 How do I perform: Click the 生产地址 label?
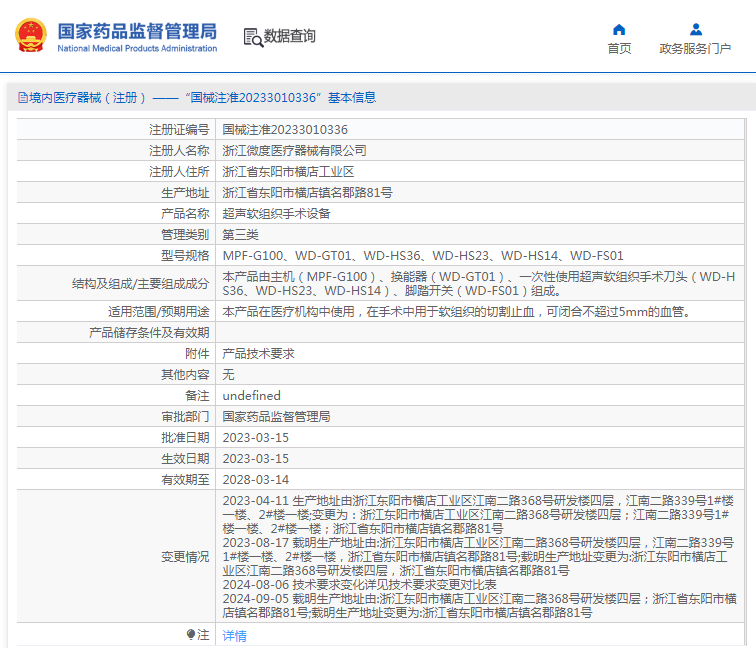185,193
